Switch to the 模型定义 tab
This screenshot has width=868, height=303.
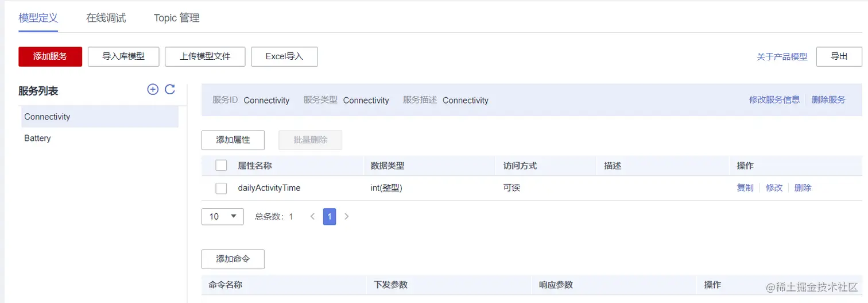pyautogui.click(x=38, y=18)
